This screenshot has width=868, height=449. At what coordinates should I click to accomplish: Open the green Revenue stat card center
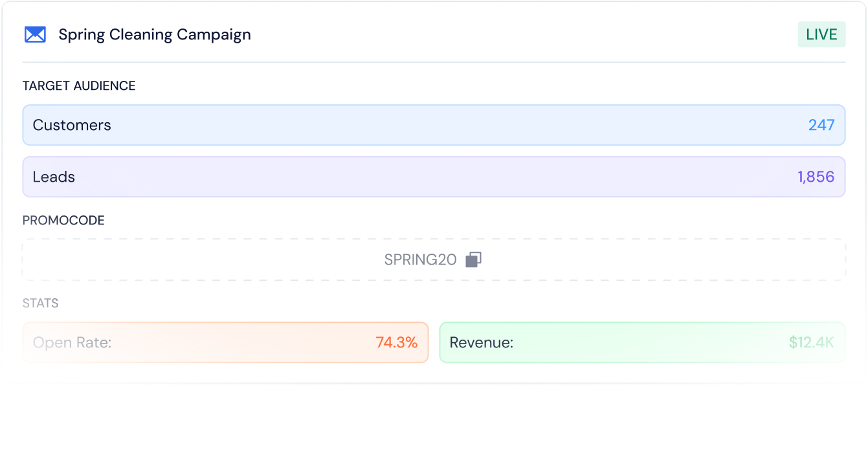[642, 342]
